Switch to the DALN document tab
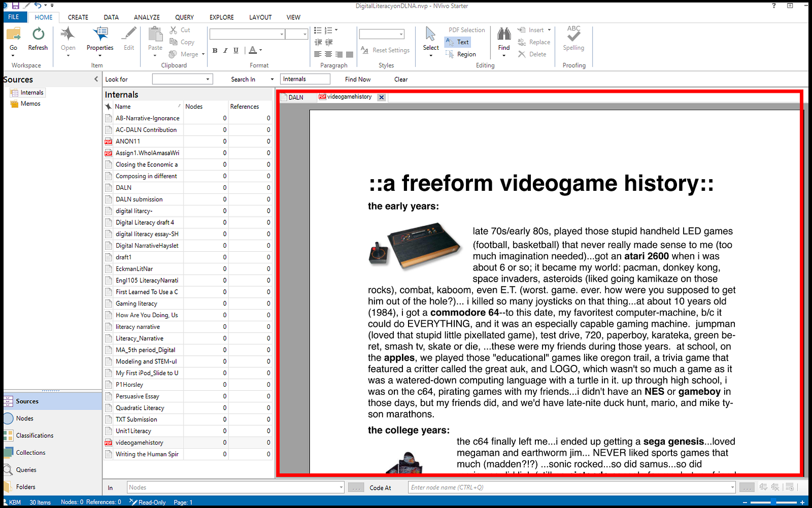 point(296,97)
